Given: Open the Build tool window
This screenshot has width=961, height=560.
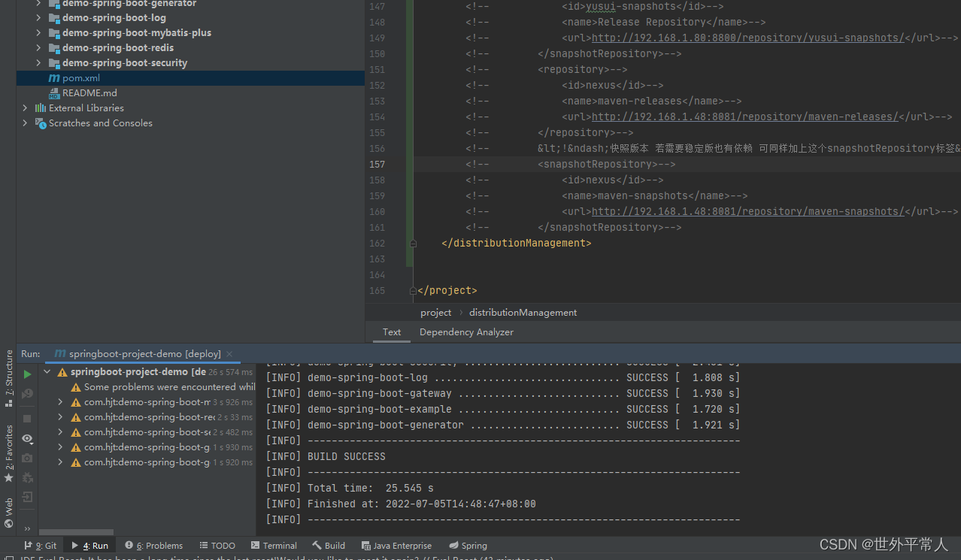Looking at the screenshot, I should click(329, 546).
